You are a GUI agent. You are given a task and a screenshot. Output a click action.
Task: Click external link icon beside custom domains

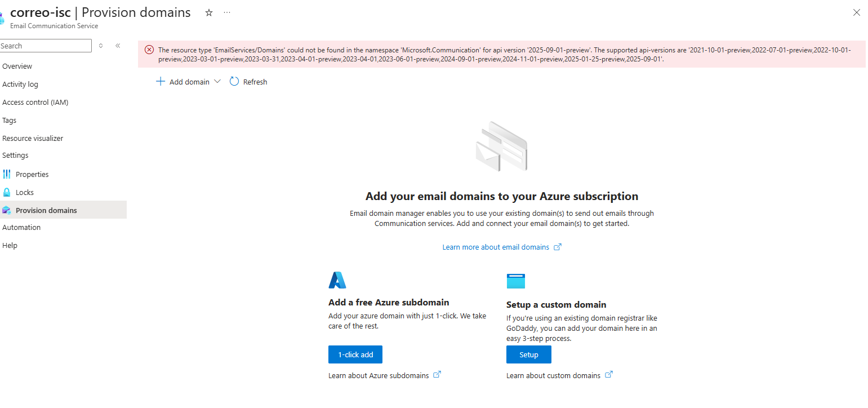pyautogui.click(x=609, y=375)
